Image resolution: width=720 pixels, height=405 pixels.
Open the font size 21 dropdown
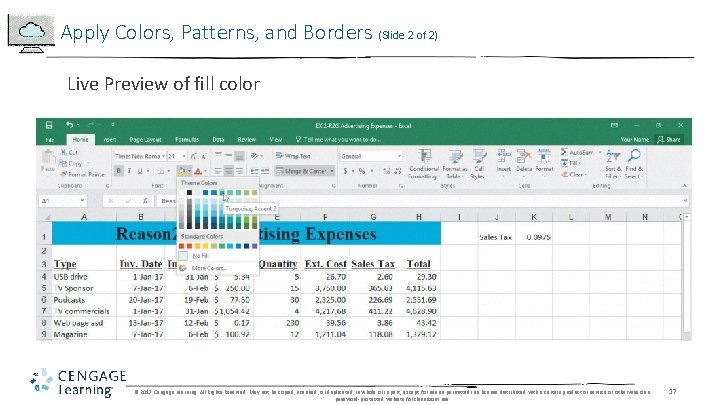coord(184,156)
